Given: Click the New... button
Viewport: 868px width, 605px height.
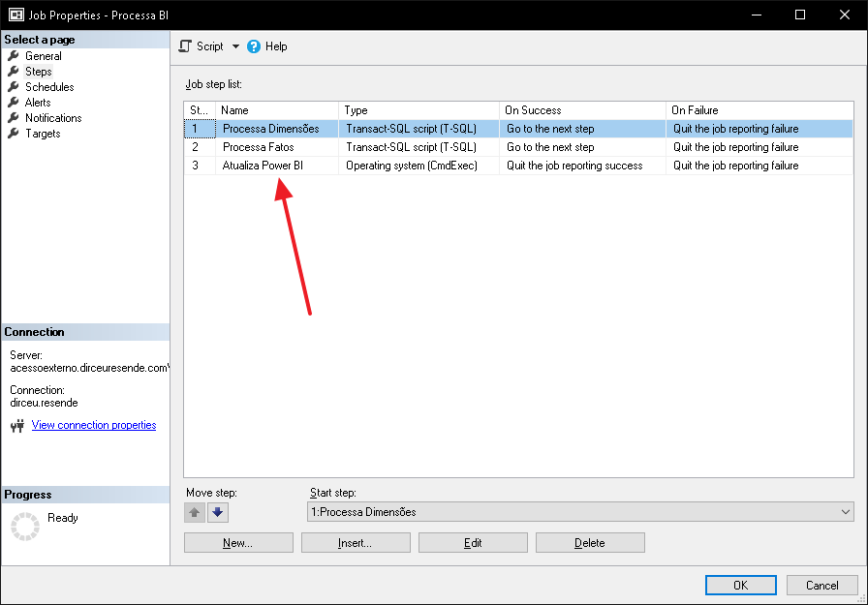Looking at the screenshot, I should (x=238, y=542).
